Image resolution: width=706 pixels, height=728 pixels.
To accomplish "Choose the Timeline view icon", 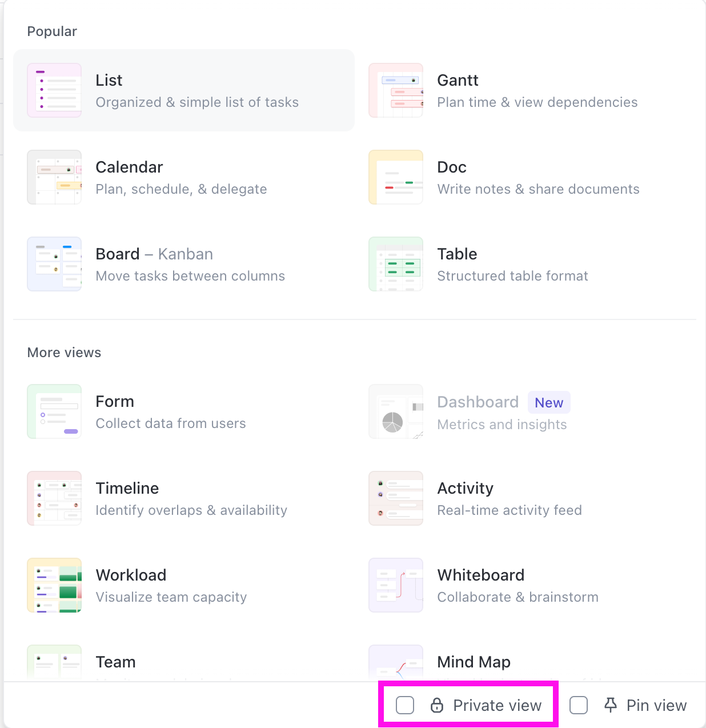I will pos(54,498).
